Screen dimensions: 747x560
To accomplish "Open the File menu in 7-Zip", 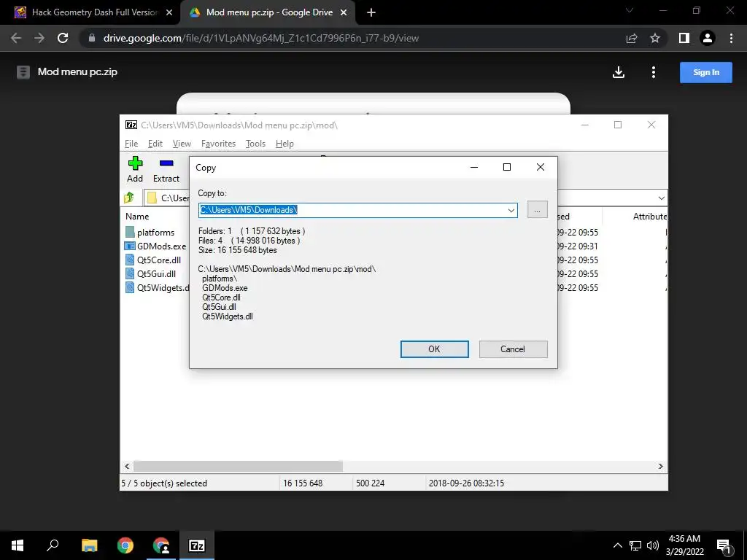I will tap(131, 144).
